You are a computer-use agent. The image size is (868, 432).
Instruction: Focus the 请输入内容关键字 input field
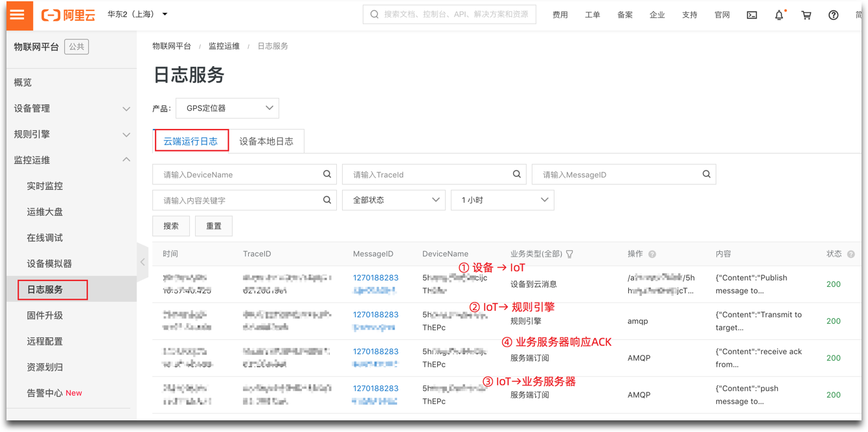pyautogui.click(x=245, y=200)
